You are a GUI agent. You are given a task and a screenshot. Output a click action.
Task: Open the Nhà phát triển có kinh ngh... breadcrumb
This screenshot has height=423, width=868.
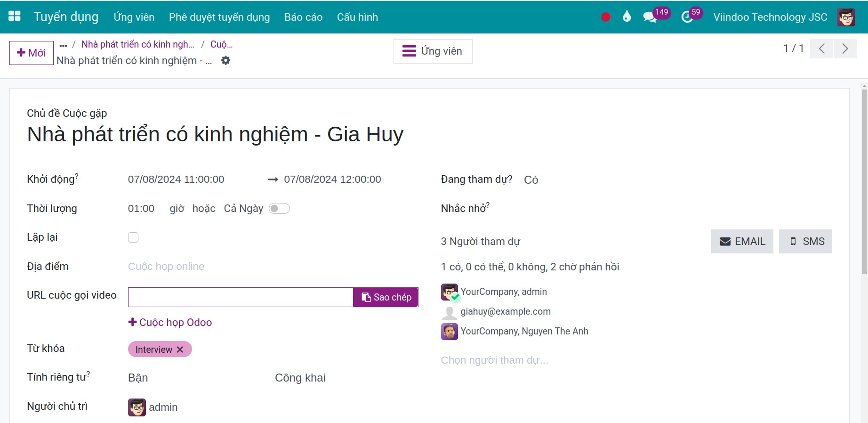pos(138,44)
